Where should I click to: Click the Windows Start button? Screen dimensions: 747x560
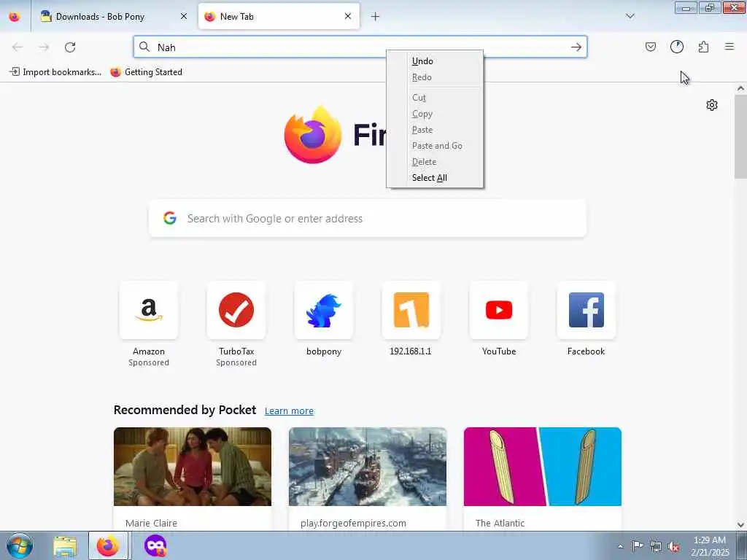20,545
